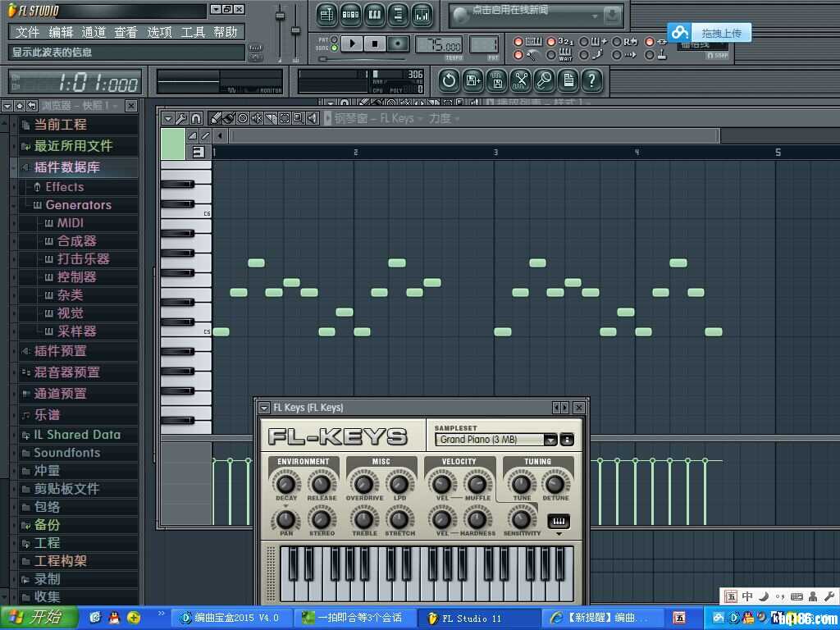Switch to song mode radio button
The width and height of the screenshot is (840, 630).
(x=334, y=48)
